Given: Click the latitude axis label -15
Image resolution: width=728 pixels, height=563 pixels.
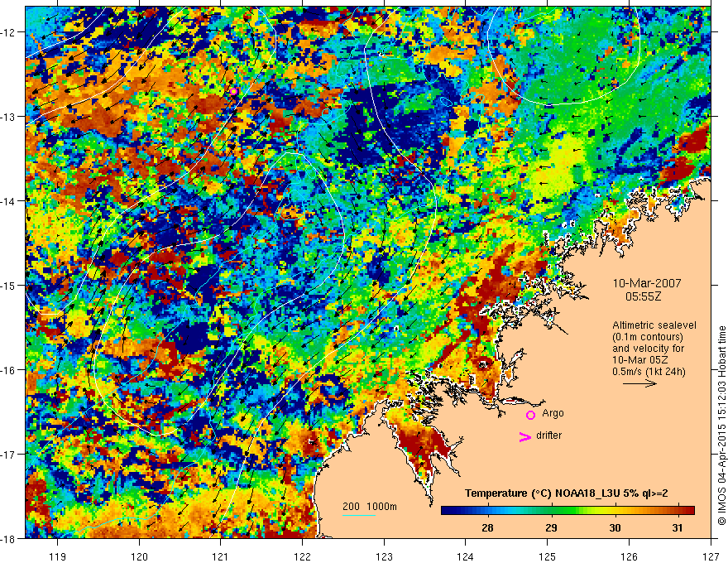Looking at the screenshot, I should [9, 285].
